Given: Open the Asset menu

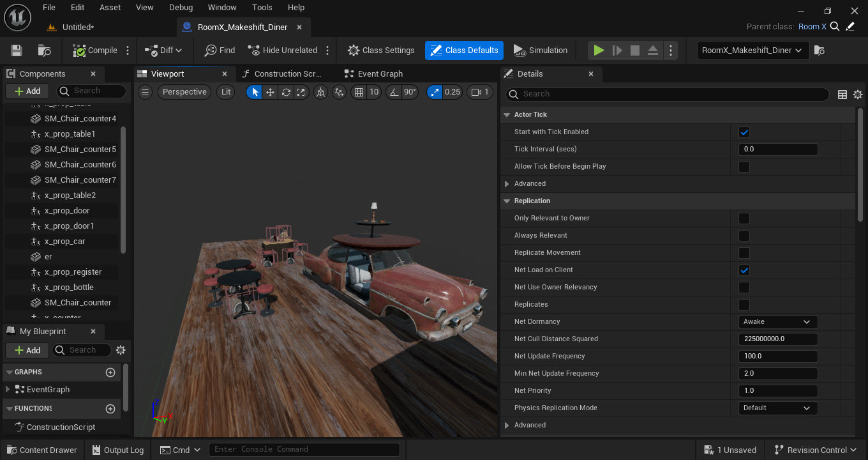Looking at the screenshot, I should point(110,8).
